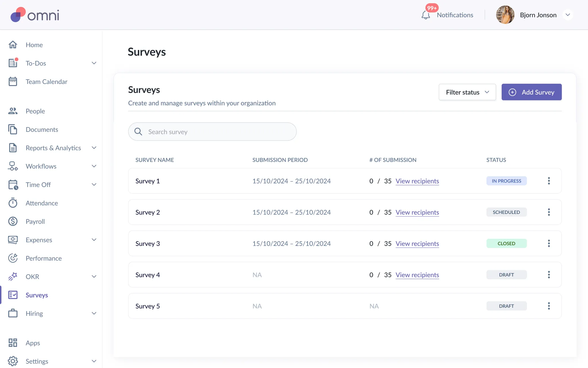The height and width of the screenshot is (368, 588).
Task: Go to the People page
Action: 35,111
